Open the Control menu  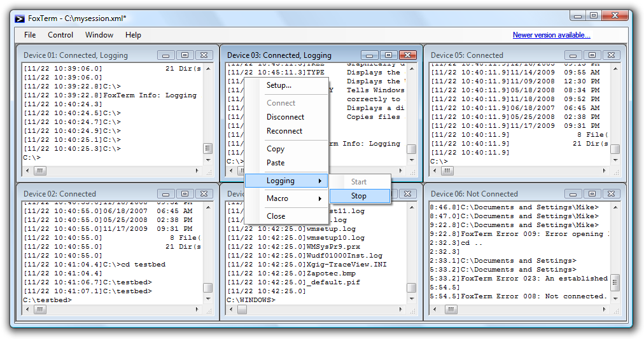pos(60,35)
